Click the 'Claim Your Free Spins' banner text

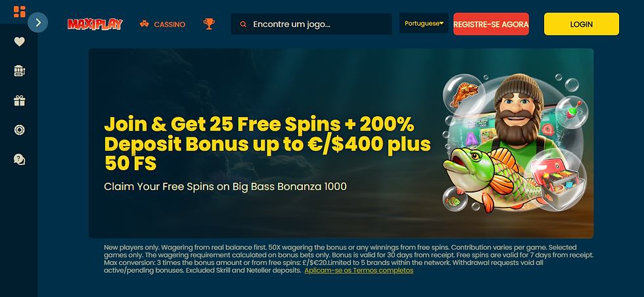click(225, 187)
